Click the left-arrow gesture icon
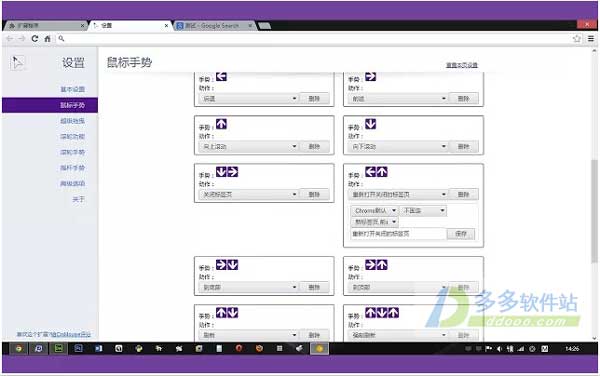The width and height of the screenshot is (600, 376). click(221, 77)
